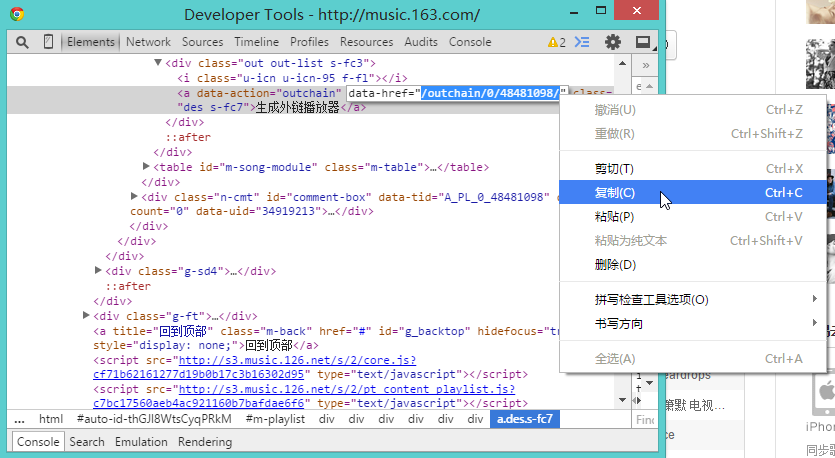Select the #auto-id-thGJI8WtsCyqPRkM breadcrumb
Screen dimensions: 835x458
pyautogui.click(x=154, y=419)
